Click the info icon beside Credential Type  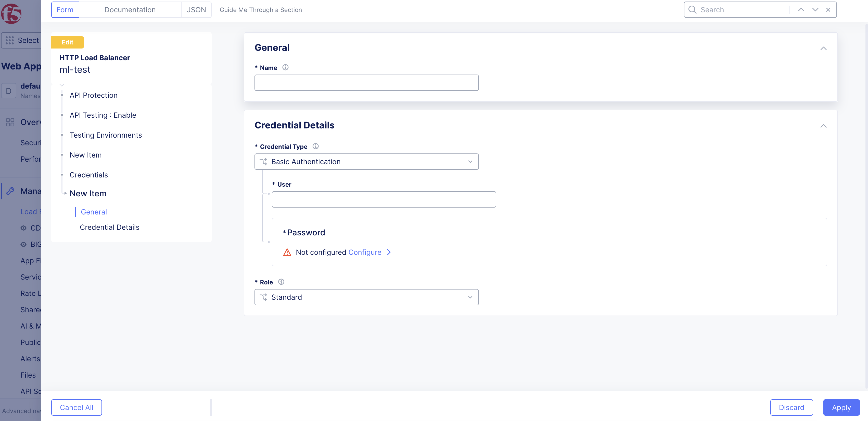point(315,146)
